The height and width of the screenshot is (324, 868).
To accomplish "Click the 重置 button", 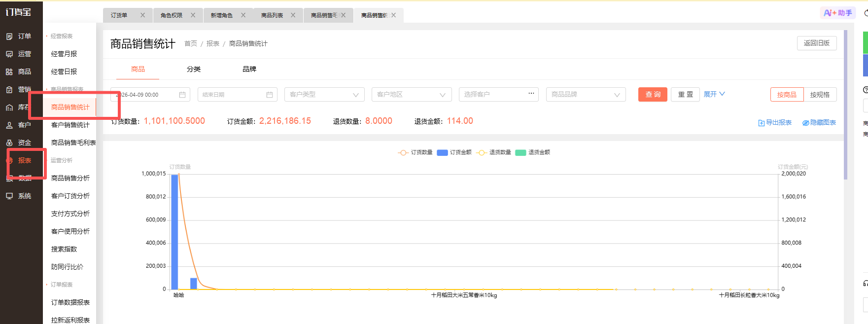I will coord(685,95).
